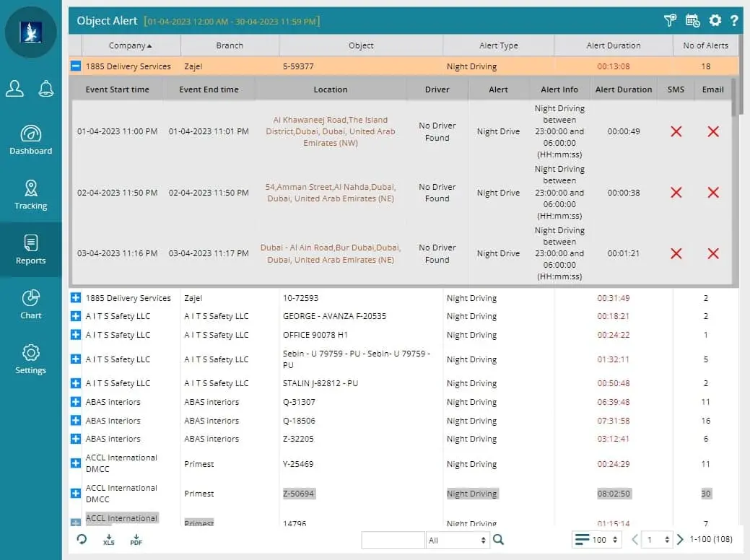Open the filter icon in the header
This screenshot has height=560, width=750.
tap(670, 21)
